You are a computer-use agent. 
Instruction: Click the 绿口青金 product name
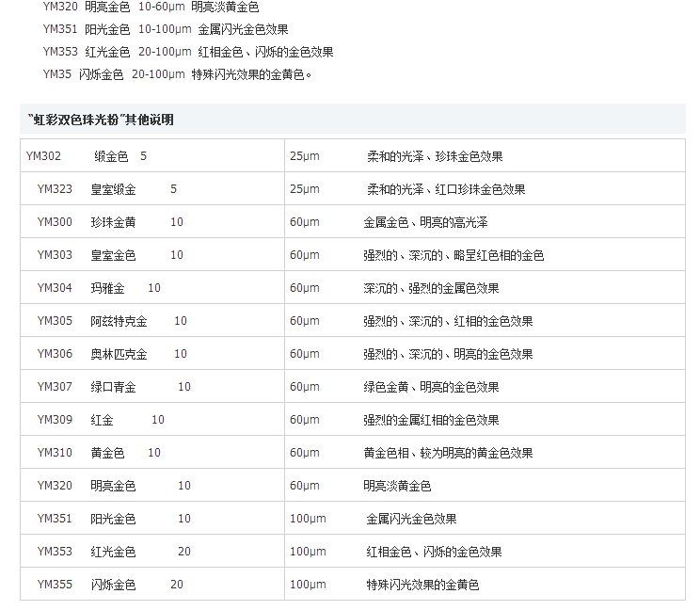tap(113, 387)
